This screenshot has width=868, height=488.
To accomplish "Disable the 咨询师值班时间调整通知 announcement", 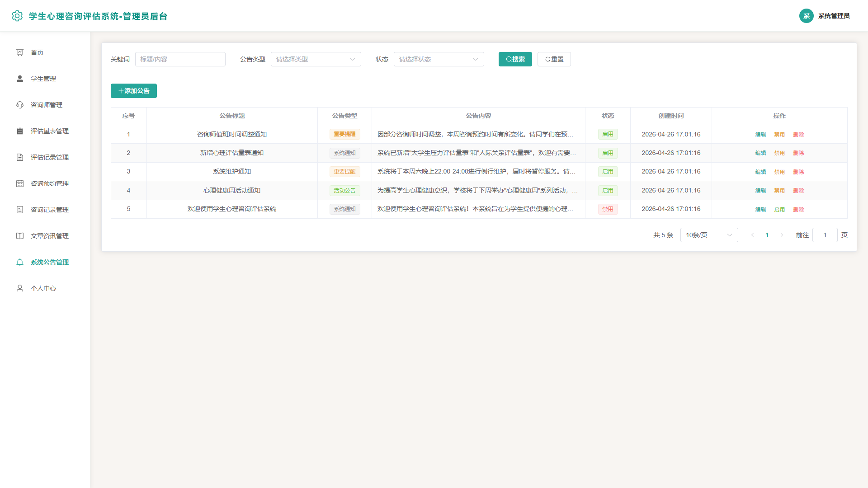I will 779,135.
